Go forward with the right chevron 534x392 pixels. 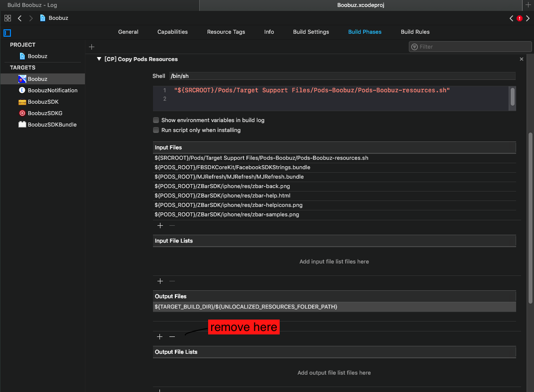[x=31, y=18]
